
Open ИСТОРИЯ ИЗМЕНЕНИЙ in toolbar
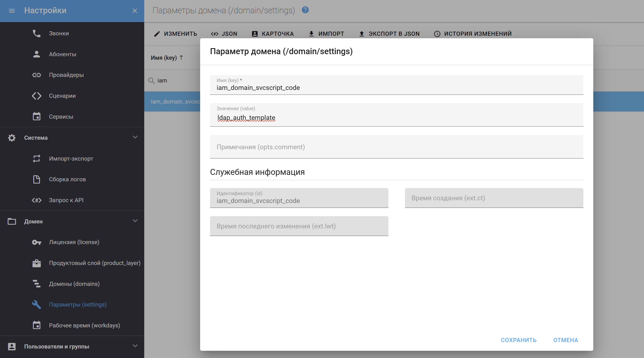click(473, 34)
